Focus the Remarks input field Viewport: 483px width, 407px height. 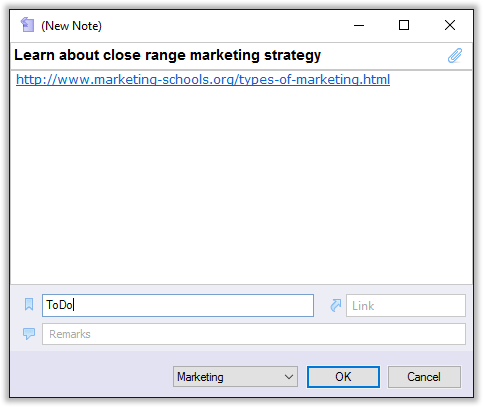(x=254, y=334)
